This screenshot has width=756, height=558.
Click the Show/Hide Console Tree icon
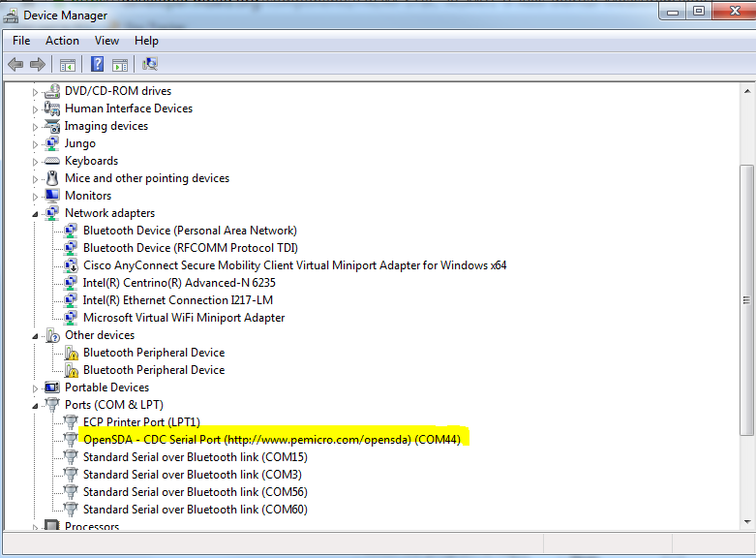tap(68, 65)
